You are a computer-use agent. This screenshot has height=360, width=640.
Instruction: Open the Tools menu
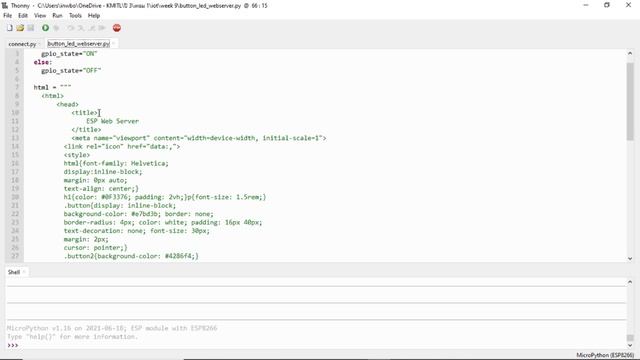pyautogui.click(x=75, y=16)
